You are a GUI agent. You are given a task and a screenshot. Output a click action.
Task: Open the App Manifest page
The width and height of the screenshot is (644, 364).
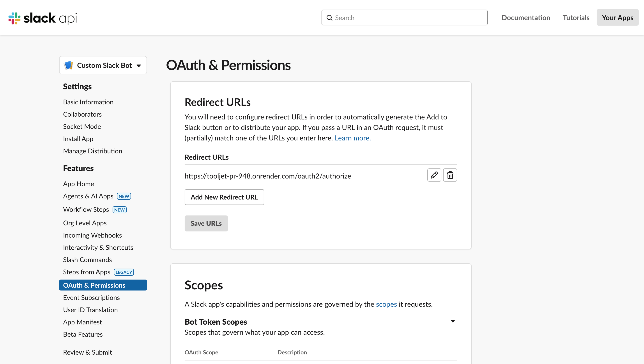83,322
